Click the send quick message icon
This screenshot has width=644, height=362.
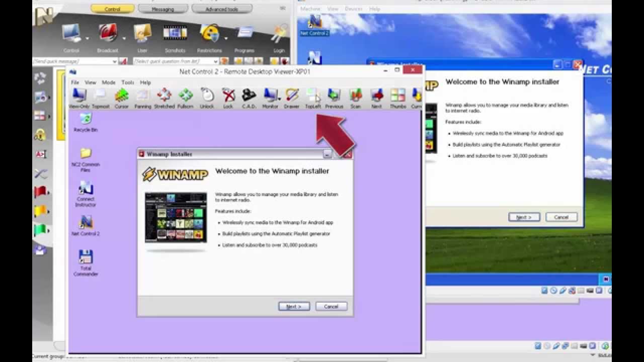(123, 61)
